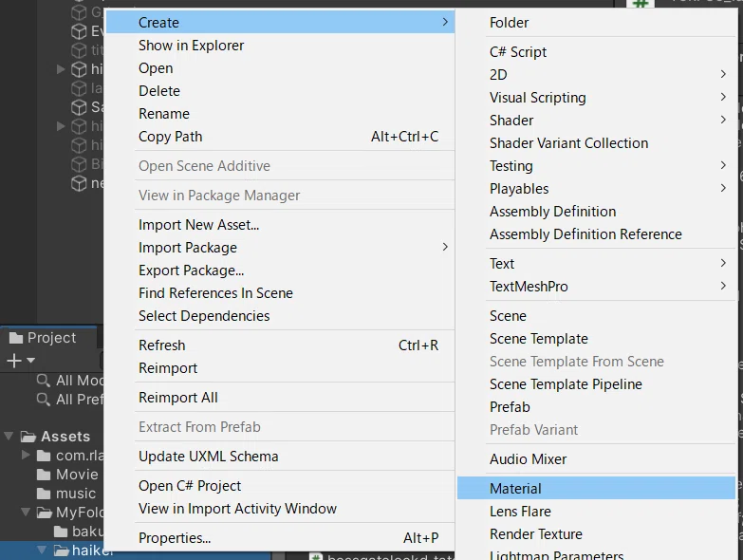Screen dimensions: 743x560
Task: Select hierarchy object starting with ne
Action: tap(86, 183)
